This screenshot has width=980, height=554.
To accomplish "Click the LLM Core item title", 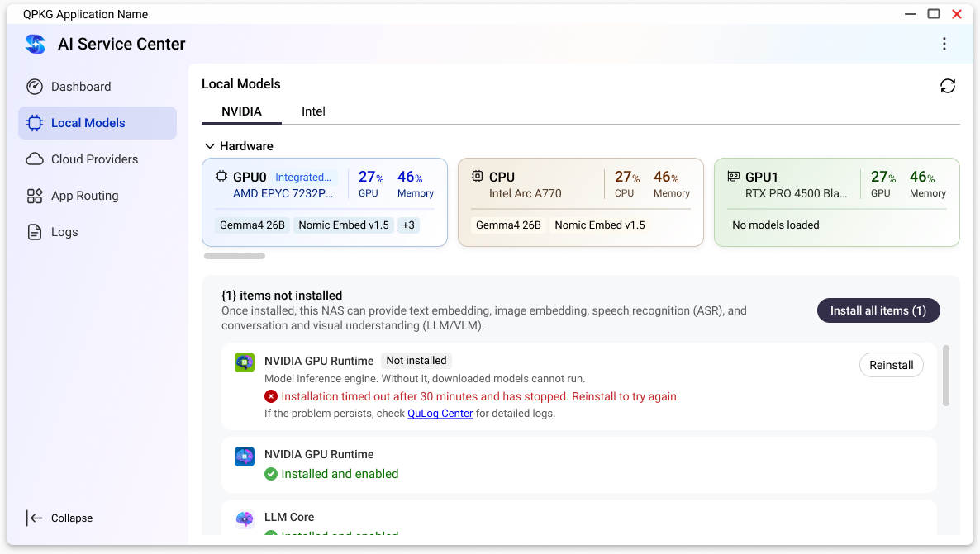I will (289, 517).
